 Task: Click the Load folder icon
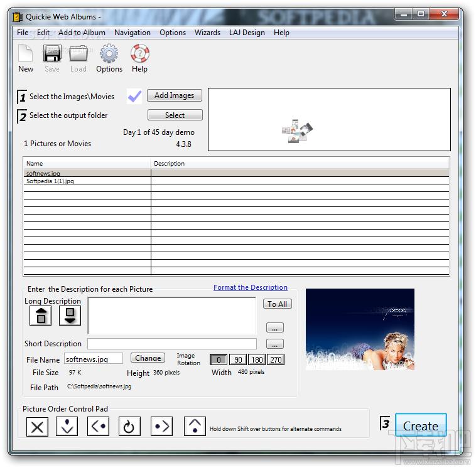78,53
